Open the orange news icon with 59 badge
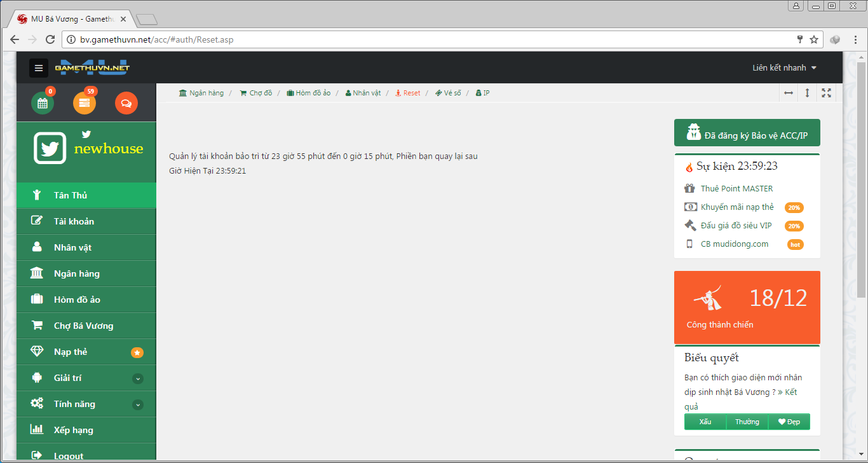The image size is (868, 463). tap(85, 104)
